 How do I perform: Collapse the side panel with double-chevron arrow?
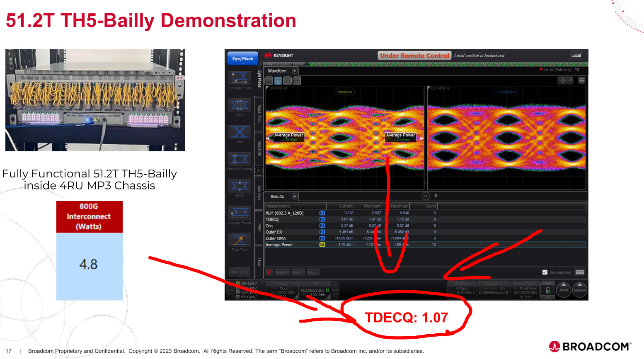click(x=259, y=170)
